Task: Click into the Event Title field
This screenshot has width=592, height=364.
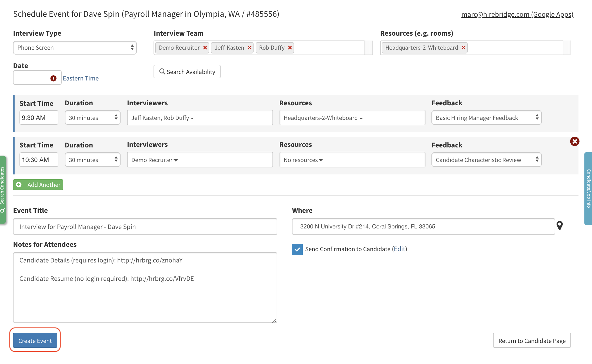Action: pos(145,227)
